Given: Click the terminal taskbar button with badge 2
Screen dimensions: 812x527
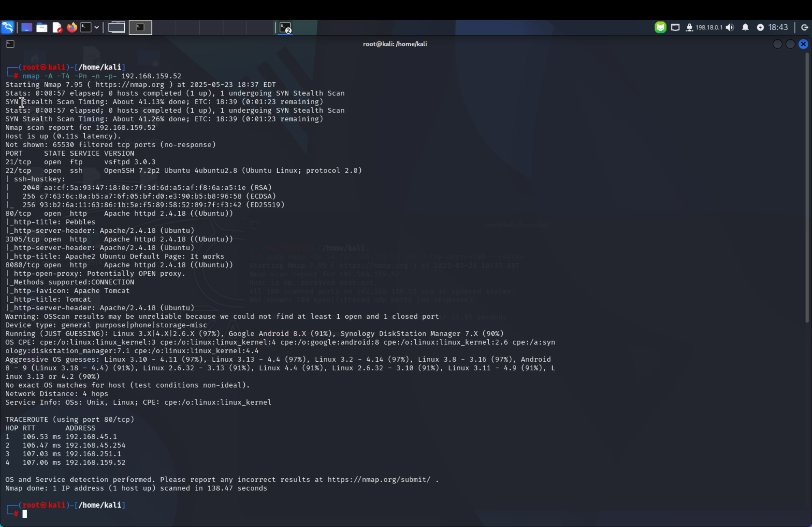Looking at the screenshot, I should click(x=285, y=28).
